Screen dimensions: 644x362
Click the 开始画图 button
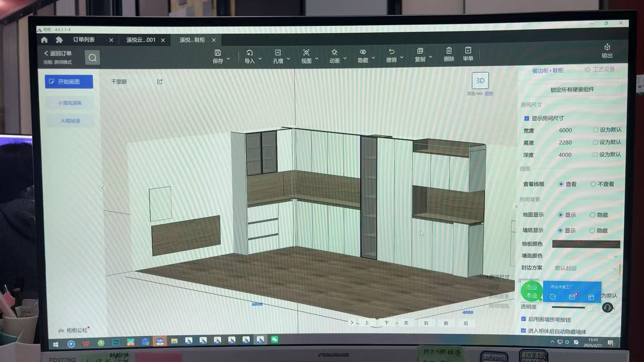click(x=69, y=82)
